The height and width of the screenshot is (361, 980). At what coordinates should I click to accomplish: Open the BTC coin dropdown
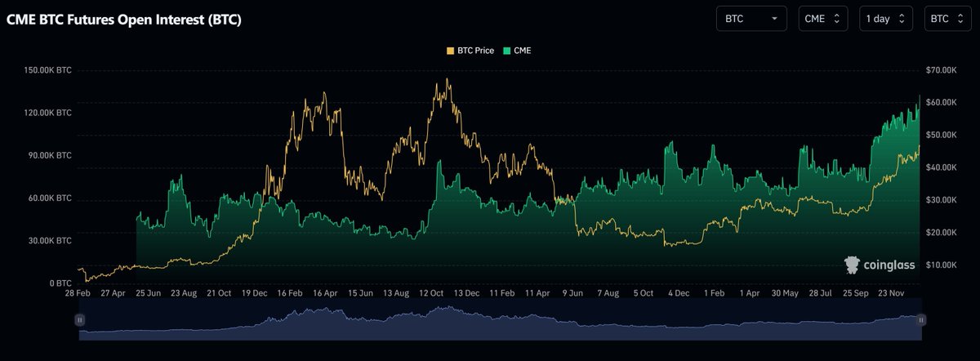[x=751, y=18]
